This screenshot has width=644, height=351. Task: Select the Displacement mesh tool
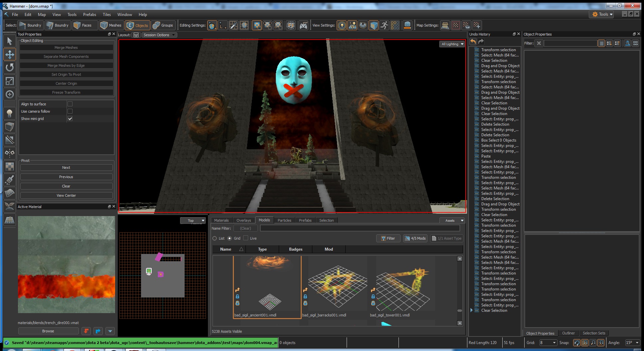tap(10, 193)
